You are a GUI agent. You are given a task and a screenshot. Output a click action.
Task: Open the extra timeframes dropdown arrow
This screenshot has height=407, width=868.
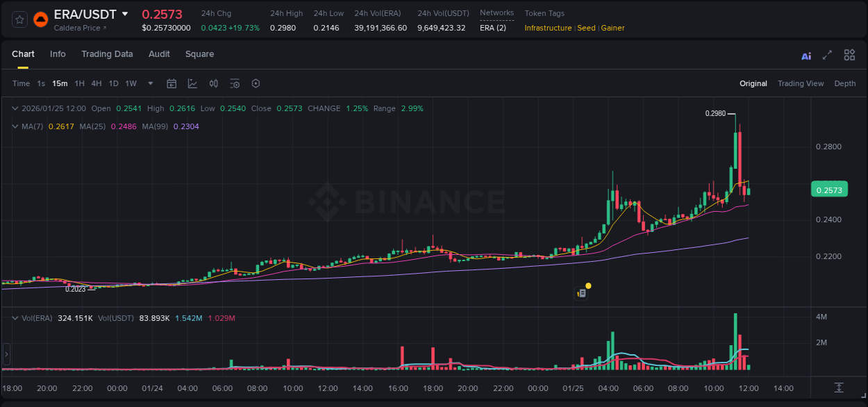point(149,83)
